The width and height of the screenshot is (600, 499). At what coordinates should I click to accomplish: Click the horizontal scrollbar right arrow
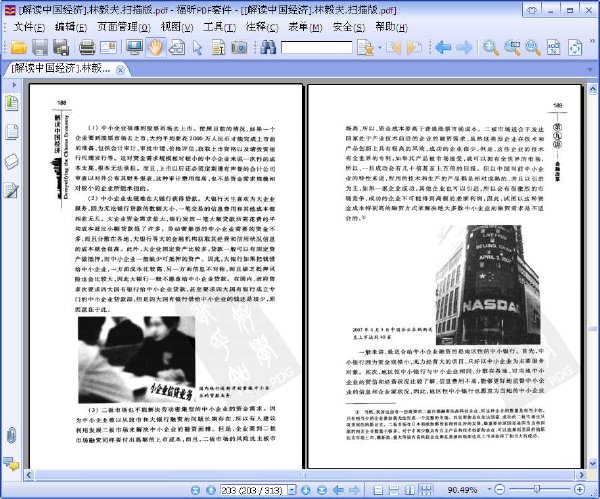(x=581, y=475)
